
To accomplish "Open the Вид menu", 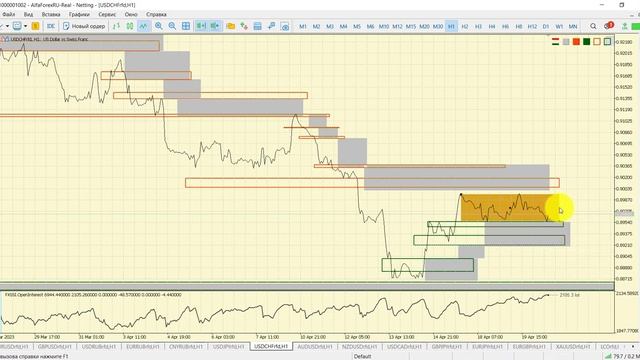I will (x=28, y=14).
